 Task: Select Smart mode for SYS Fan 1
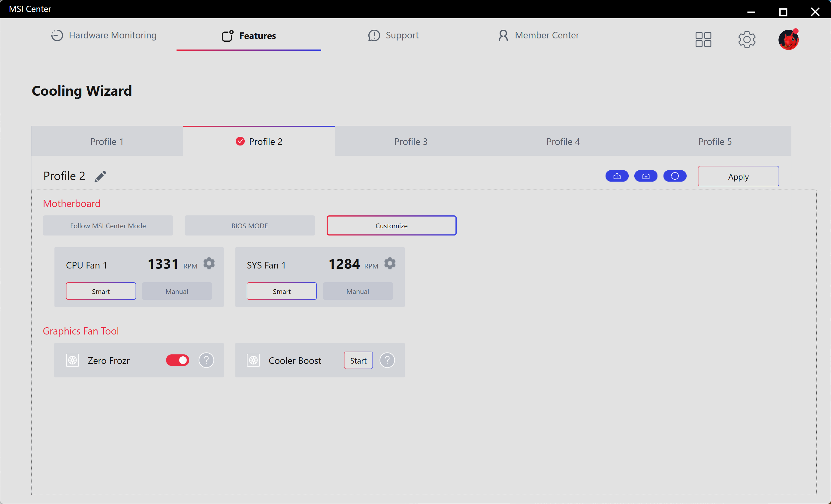click(x=282, y=291)
